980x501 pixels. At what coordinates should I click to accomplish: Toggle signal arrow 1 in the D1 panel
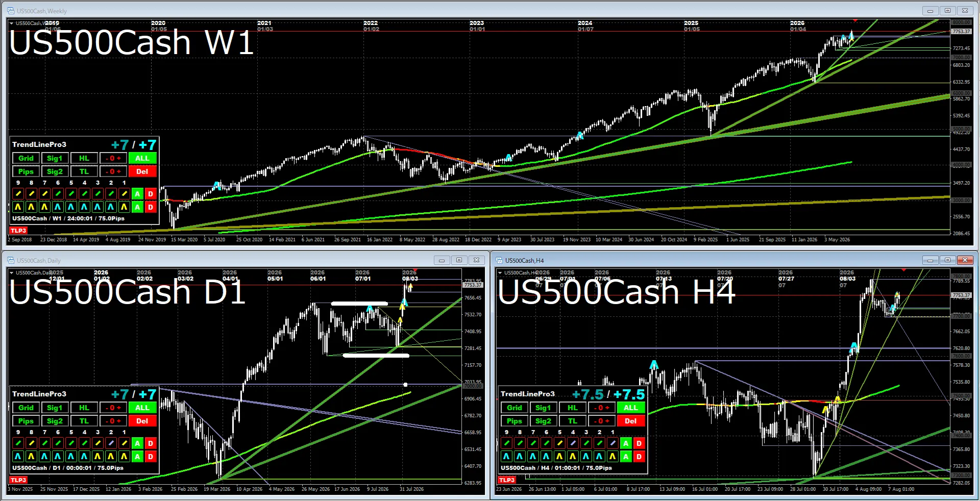tap(124, 457)
